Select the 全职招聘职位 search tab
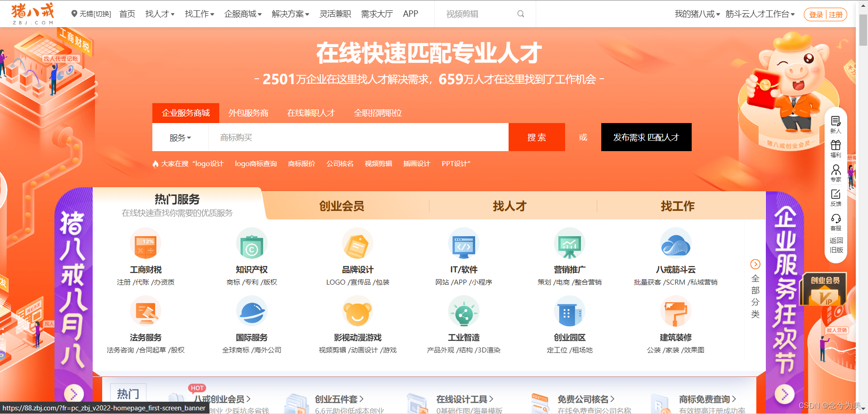The width and height of the screenshot is (868, 414). (378, 113)
